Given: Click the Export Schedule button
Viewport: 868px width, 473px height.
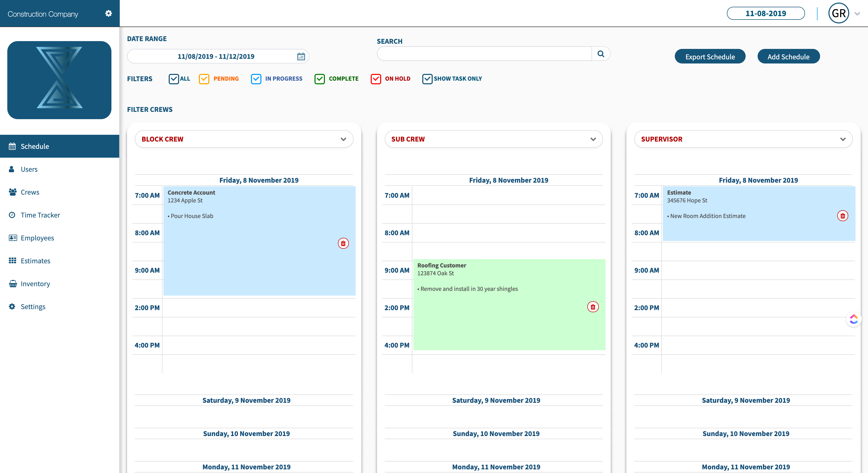Looking at the screenshot, I should coord(710,56).
